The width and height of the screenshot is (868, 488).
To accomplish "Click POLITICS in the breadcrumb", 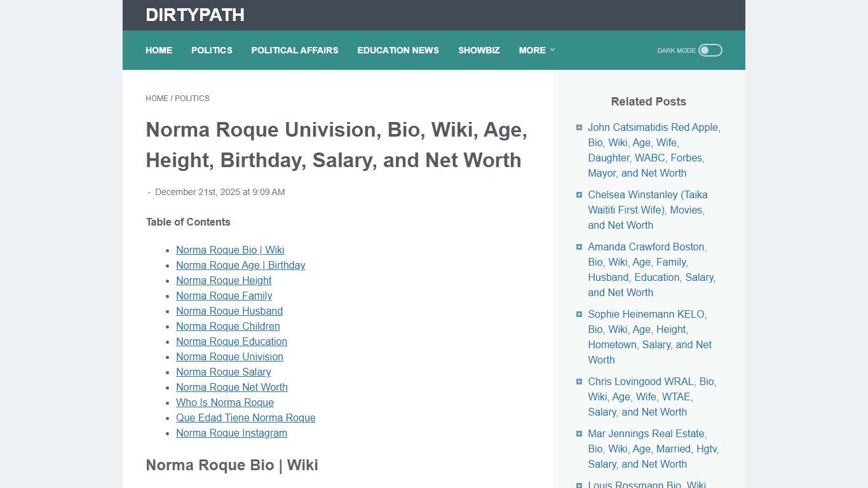I will click(x=192, y=98).
